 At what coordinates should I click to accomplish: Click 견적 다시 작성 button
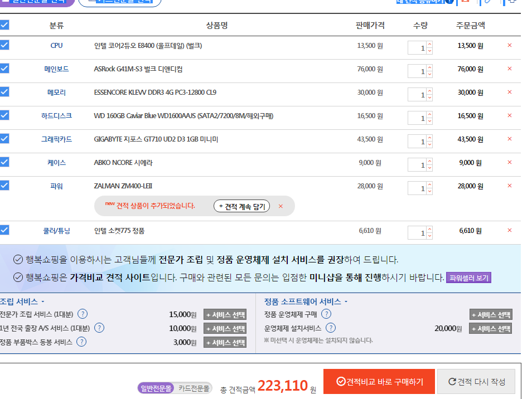click(476, 382)
